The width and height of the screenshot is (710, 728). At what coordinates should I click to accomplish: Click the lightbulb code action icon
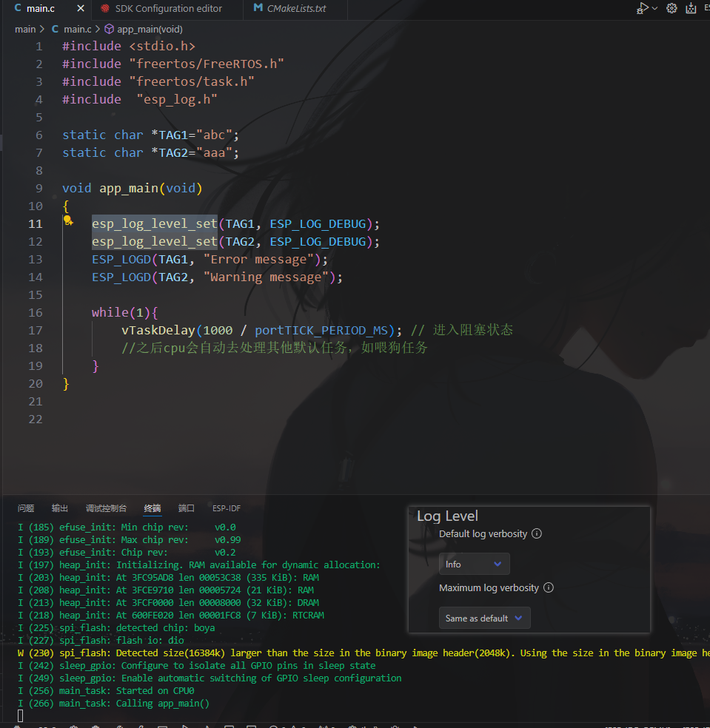(x=68, y=221)
